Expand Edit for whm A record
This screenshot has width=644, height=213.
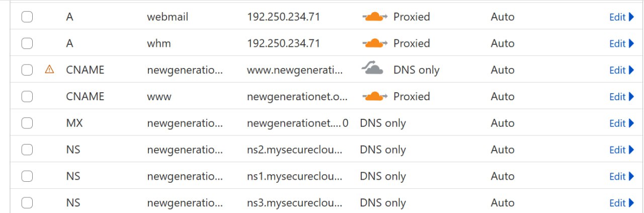(x=622, y=43)
